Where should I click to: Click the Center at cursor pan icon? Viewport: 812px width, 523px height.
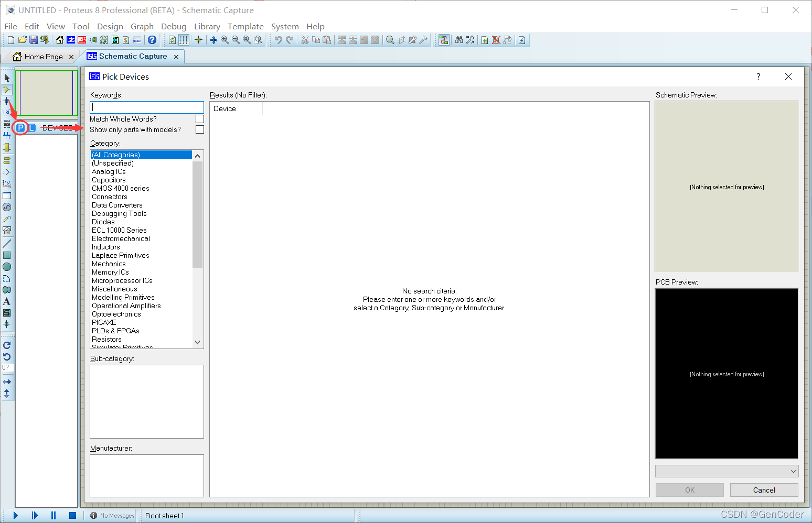click(213, 40)
